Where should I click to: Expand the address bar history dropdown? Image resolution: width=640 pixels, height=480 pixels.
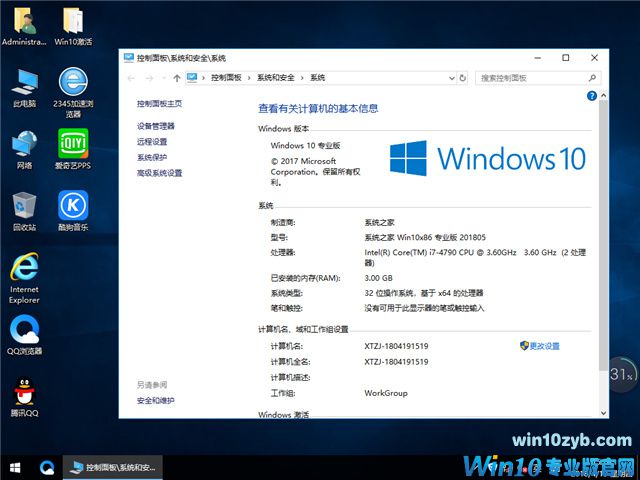coord(451,78)
